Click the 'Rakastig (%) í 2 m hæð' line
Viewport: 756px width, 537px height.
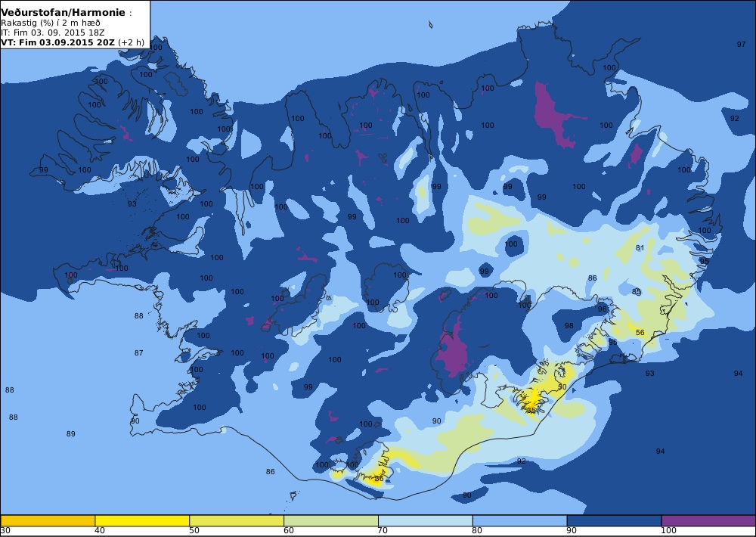[x=51, y=23]
